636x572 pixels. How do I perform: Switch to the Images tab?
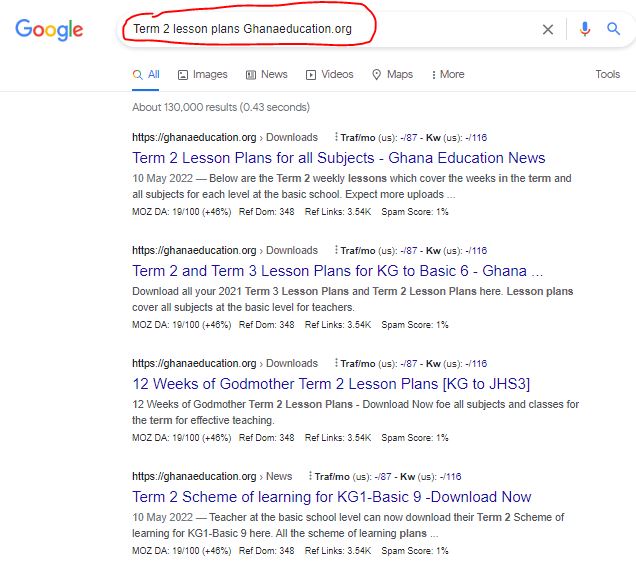(x=202, y=75)
